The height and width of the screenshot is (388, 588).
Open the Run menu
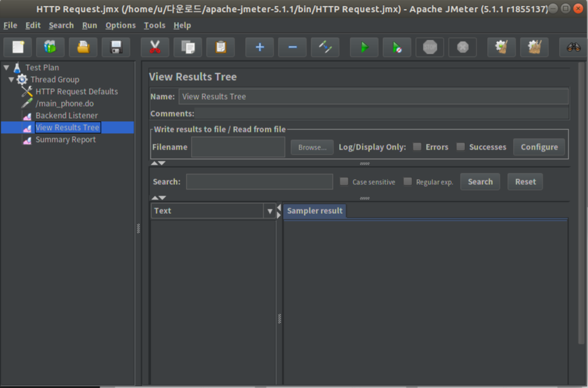[89, 25]
